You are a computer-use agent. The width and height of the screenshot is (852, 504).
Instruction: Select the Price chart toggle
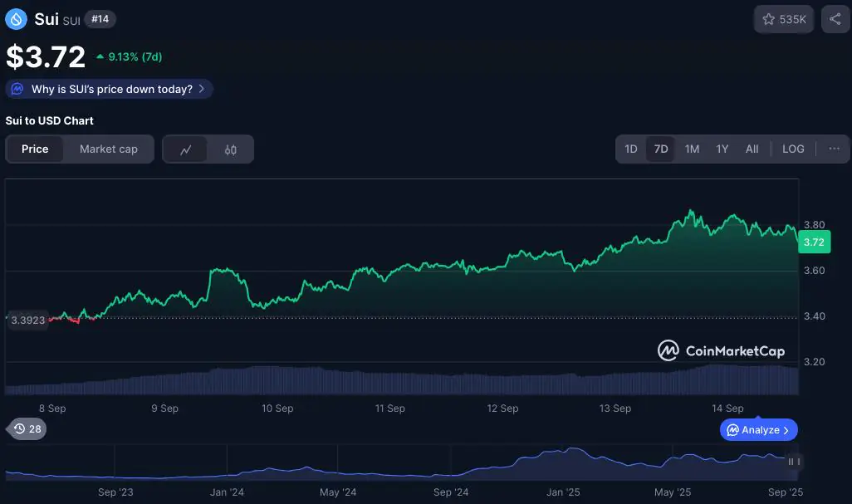[35, 149]
